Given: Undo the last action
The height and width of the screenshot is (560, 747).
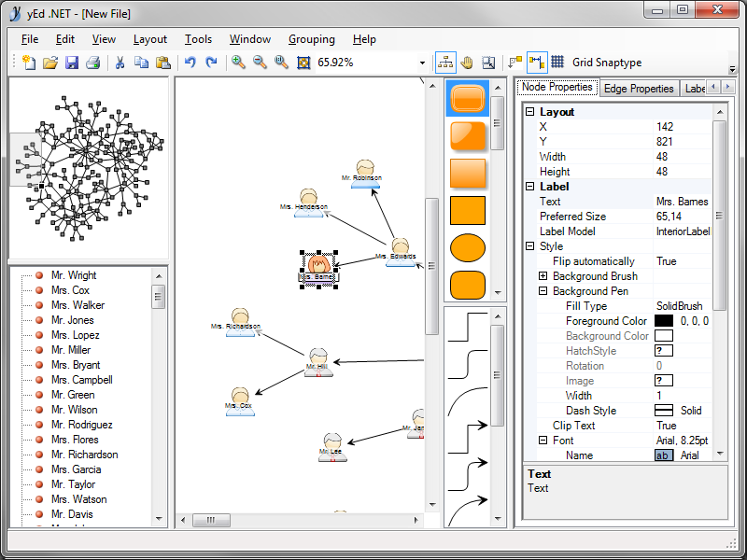Looking at the screenshot, I should (x=190, y=63).
